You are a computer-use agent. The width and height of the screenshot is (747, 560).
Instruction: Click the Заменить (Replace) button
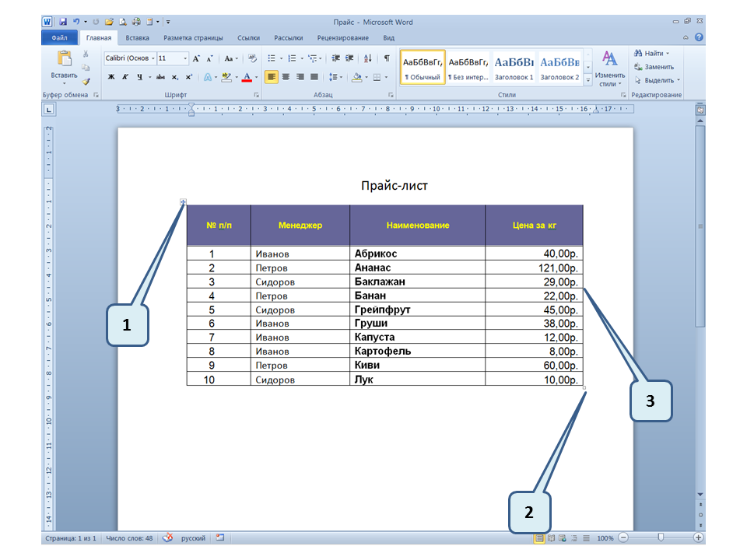tap(658, 67)
